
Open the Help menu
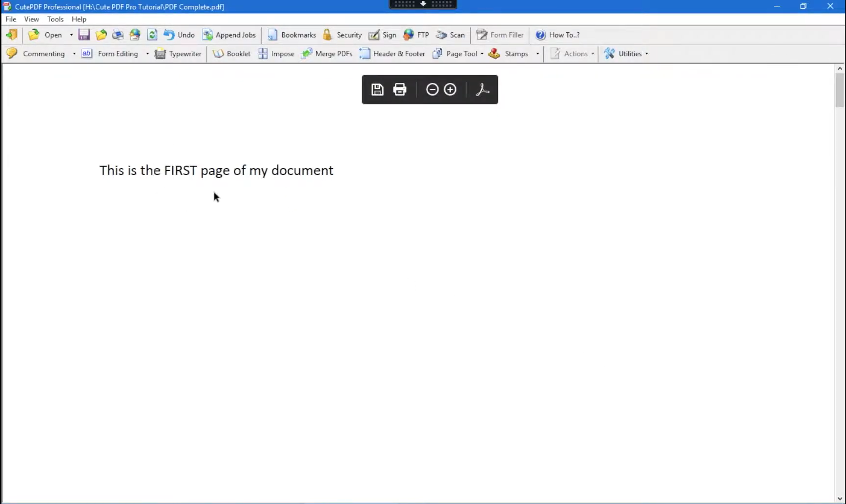click(x=79, y=19)
